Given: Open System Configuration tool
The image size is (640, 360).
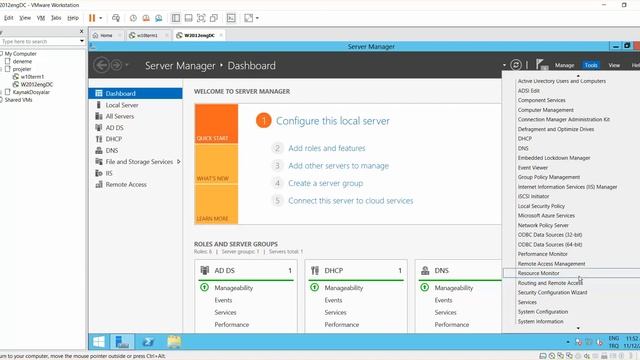Looking at the screenshot, I should [543, 312].
